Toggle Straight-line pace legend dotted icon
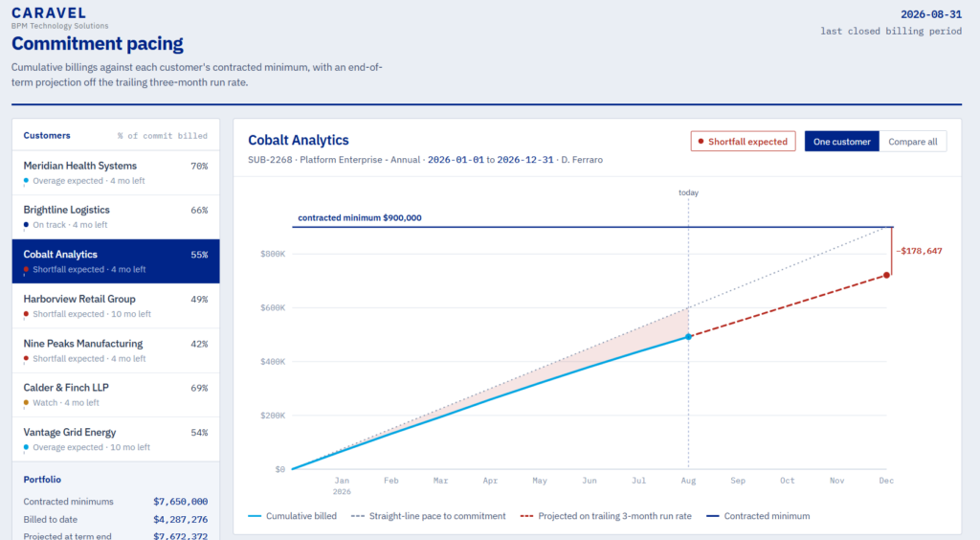 (x=358, y=516)
